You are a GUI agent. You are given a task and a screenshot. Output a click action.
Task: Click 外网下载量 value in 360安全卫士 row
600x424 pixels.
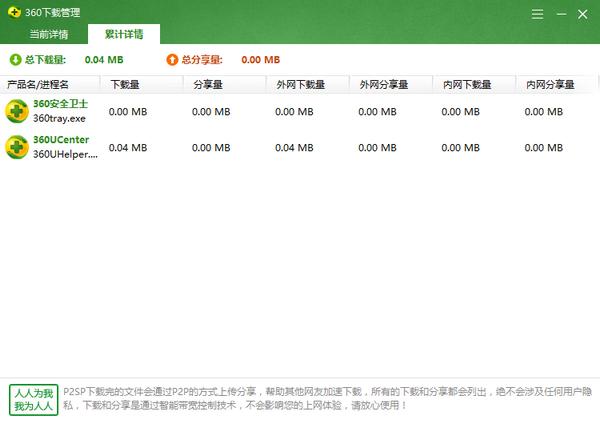(294, 112)
